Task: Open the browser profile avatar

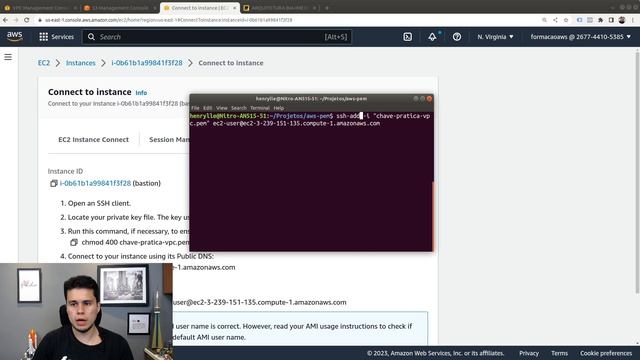Action: 622,20
